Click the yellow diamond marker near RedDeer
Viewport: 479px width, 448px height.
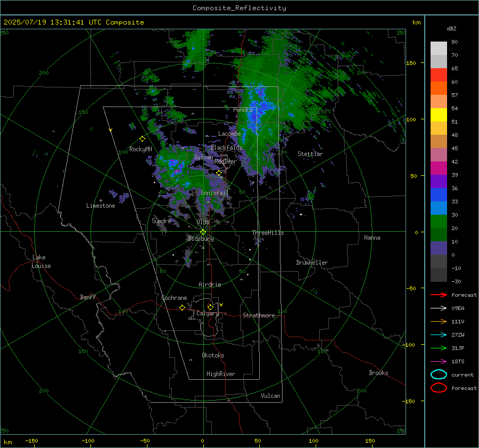[x=219, y=173]
